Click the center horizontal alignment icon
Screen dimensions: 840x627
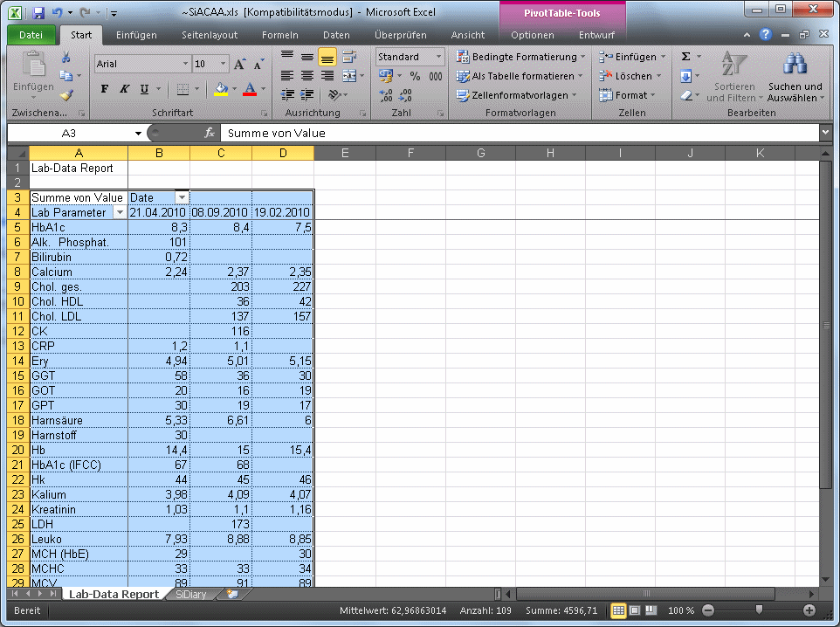307,76
